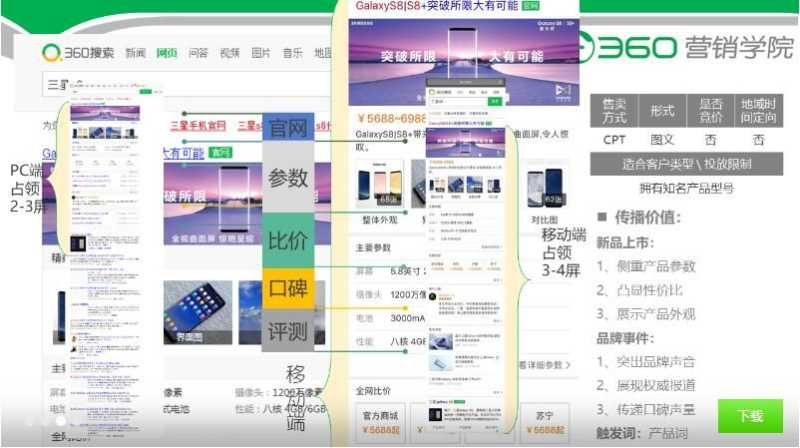Image resolution: width=800 pixels, height=448 pixels.
Task: Click the GalaxyS8 突破所限 banner image
Action: [x=463, y=62]
